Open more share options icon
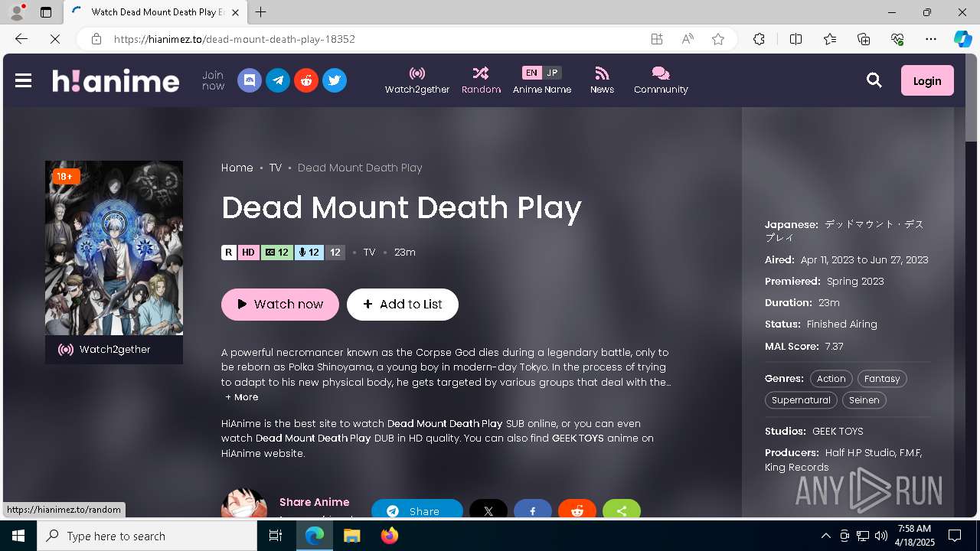 click(x=622, y=510)
